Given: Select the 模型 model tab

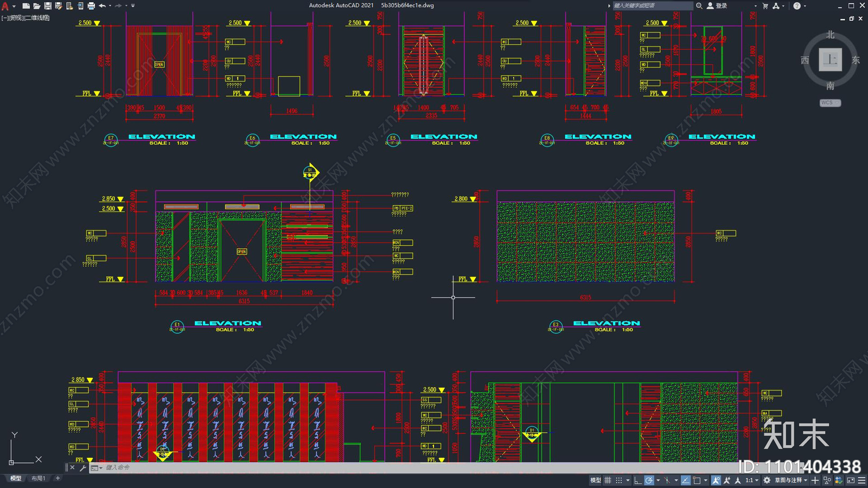Looking at the screenshot, I should pos(16,478).
